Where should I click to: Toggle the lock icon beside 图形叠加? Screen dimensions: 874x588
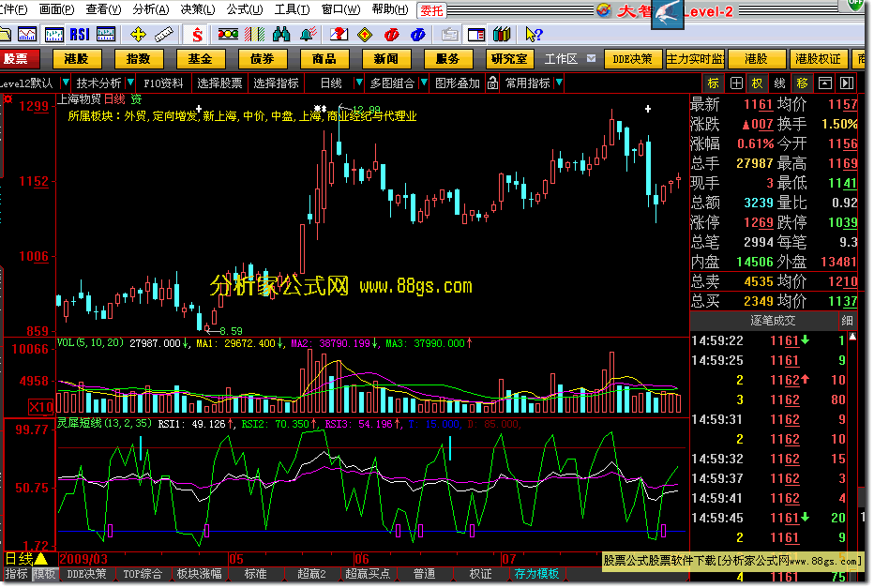click(x=492, y=83)
